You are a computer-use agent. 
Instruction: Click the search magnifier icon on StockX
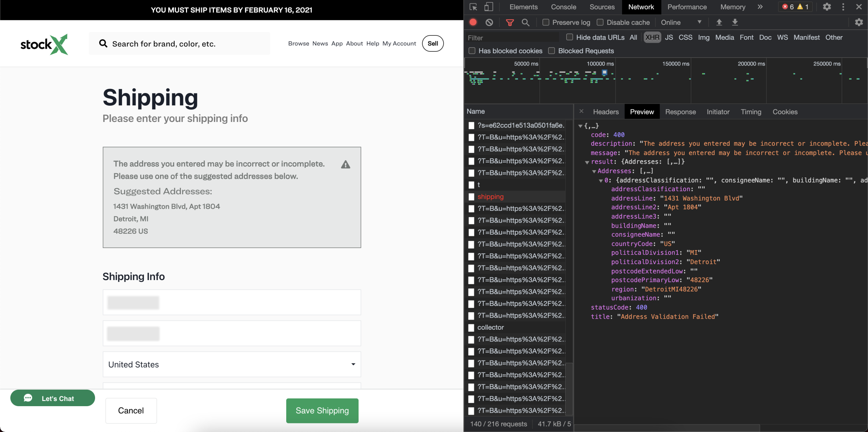pos(103,43)
